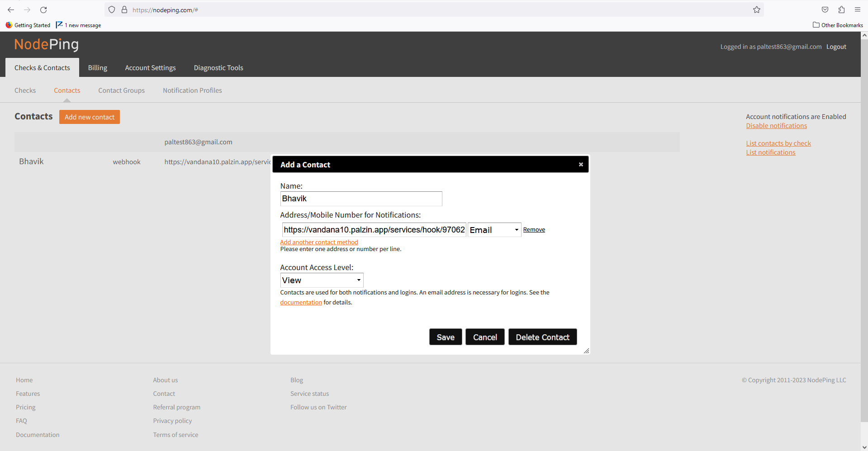The height and width of the screenshot is (451, 868).
Task: Click the browser forward arrow
Action: point(27,9)
